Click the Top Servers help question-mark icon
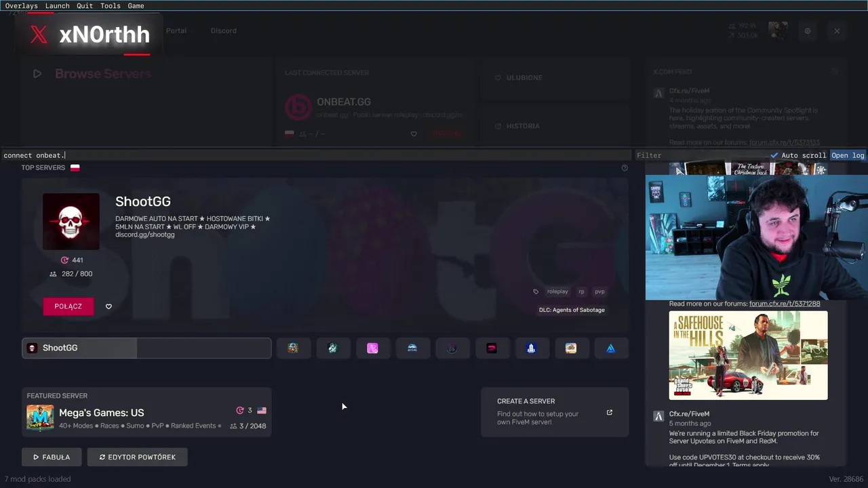Viewport: 868px width, 488px height. coord(625,168)
